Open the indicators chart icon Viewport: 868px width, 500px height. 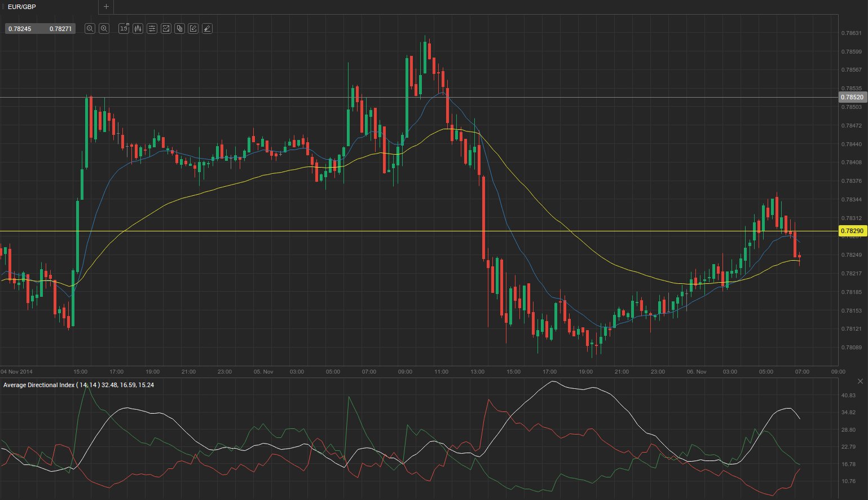166,28
